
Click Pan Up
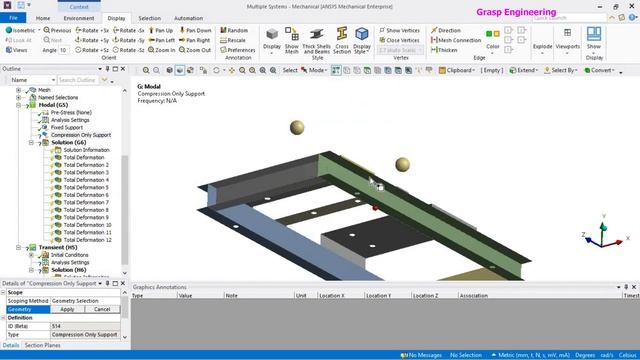coord(161,30)
